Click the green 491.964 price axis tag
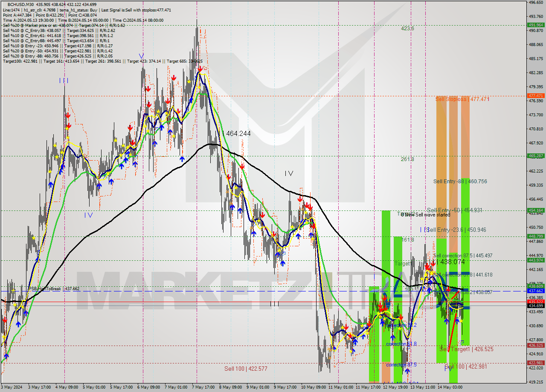Image resolution: width=546 pixels, height=392 pixels. click(536, 25)
